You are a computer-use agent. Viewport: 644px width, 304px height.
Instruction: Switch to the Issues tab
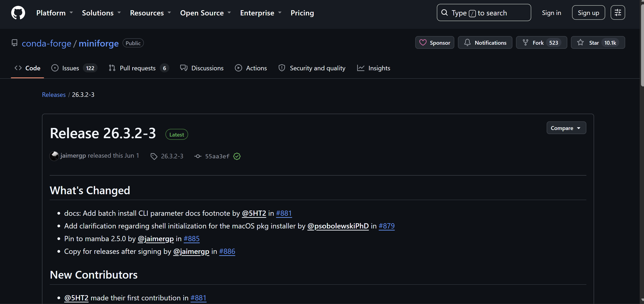[74, 68]
